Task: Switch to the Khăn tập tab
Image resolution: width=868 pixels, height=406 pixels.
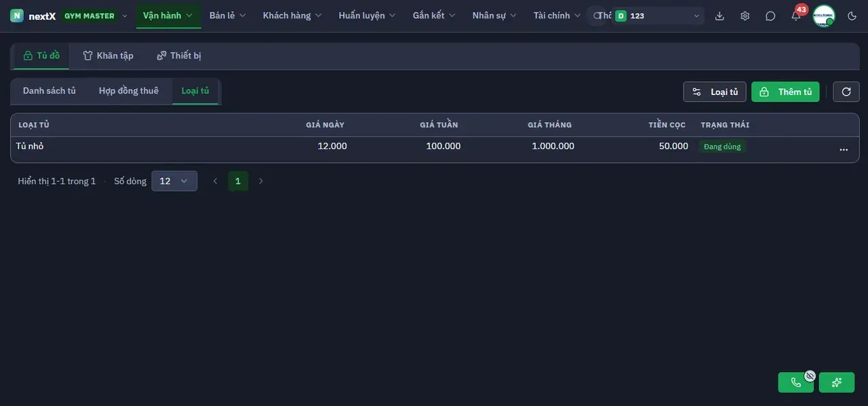Action: 108,56
